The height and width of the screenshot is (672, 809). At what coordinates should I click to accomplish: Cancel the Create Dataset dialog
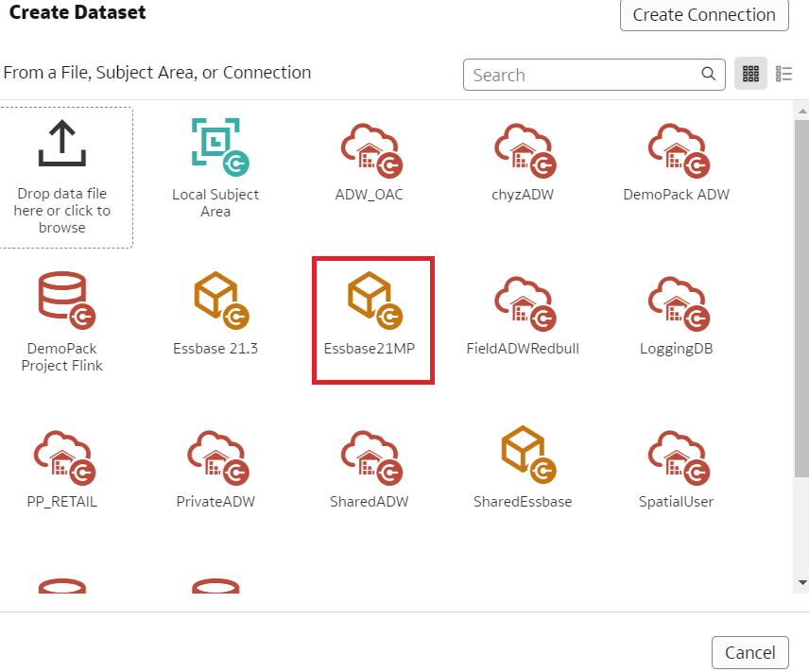coord(750,652)
